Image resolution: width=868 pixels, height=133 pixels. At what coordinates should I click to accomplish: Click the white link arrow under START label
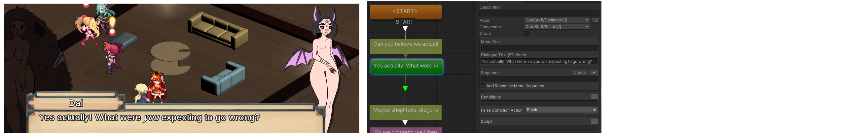(x=405, y=29)
